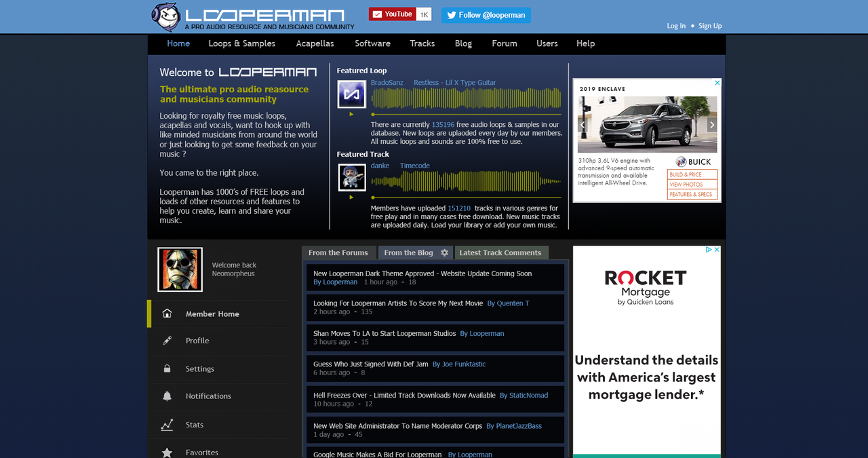Play the featured loop
Viewport: 868px width, 458px height.
point(351,114)
